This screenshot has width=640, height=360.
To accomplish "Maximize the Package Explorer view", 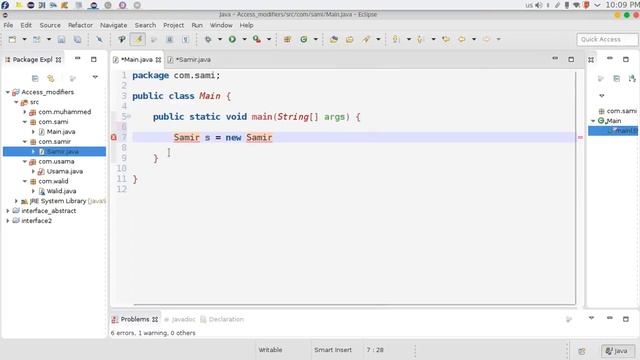I will point(93,59).
